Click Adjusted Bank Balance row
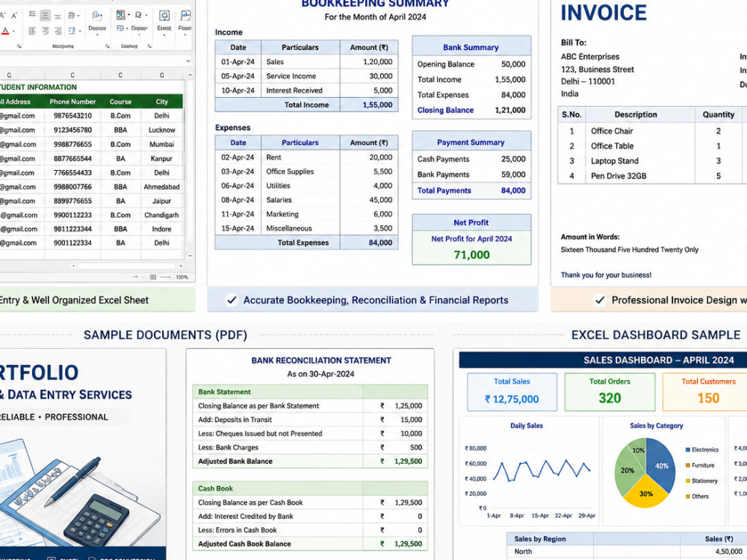The image size is (747, 560). 310,461
